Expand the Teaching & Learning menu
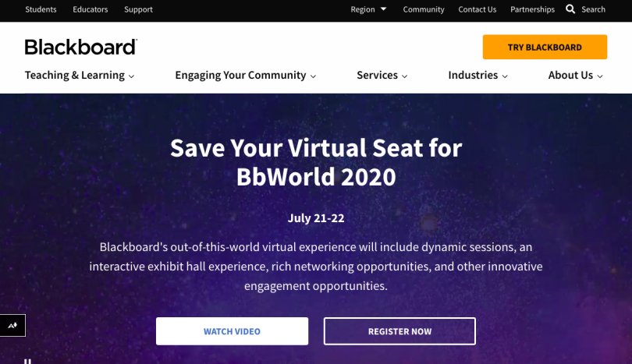Screen dimensions: 632x364 click(x=80, y=76)
